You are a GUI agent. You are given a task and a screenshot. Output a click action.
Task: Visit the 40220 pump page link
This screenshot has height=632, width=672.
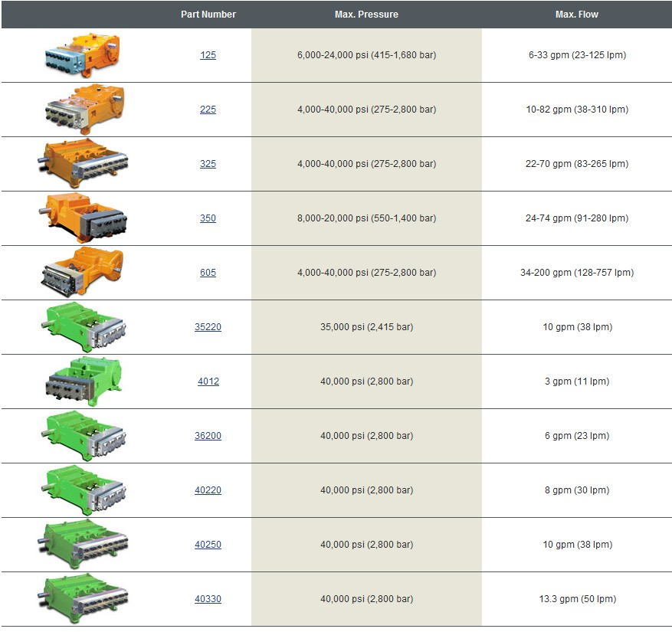208,490
